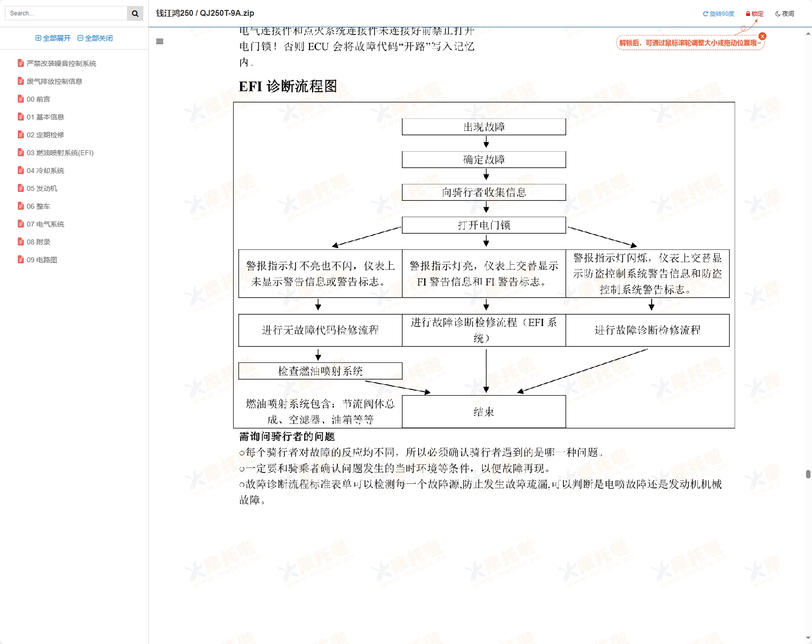Open 严禁改装噪音控制系统 document
Screen dimensions: 812x644
[61, 63]
